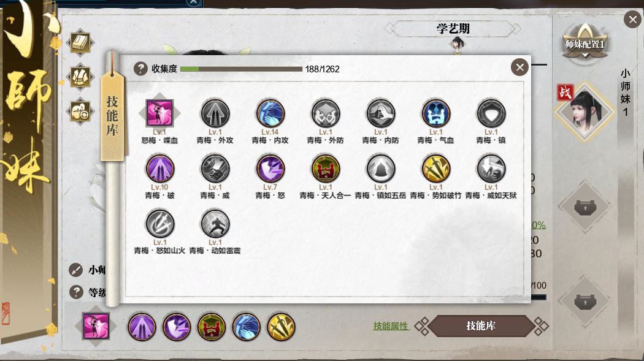The image size is (644, 361).
Task: Open the 技能库 button at bottom
Action: 481,326
